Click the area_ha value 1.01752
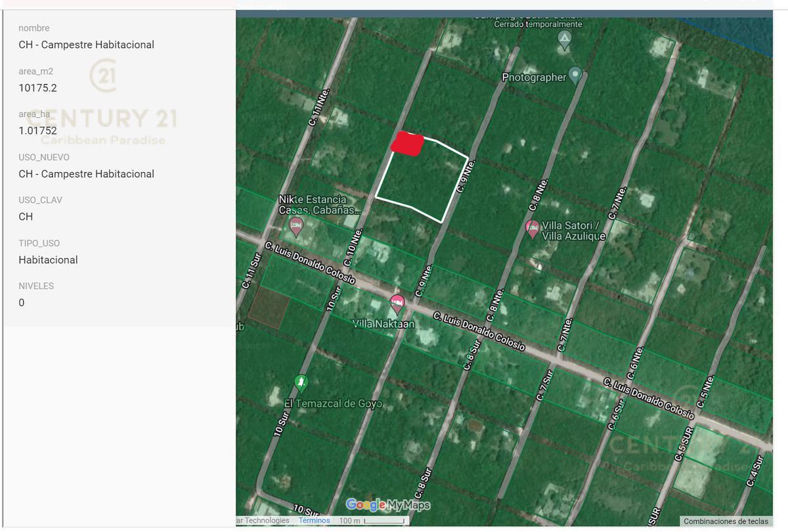 point(37,131)
